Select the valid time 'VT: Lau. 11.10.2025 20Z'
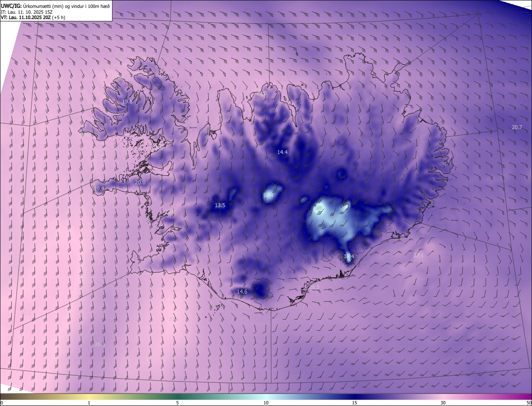This screenshot has height=406, width=532. (26, 17)
